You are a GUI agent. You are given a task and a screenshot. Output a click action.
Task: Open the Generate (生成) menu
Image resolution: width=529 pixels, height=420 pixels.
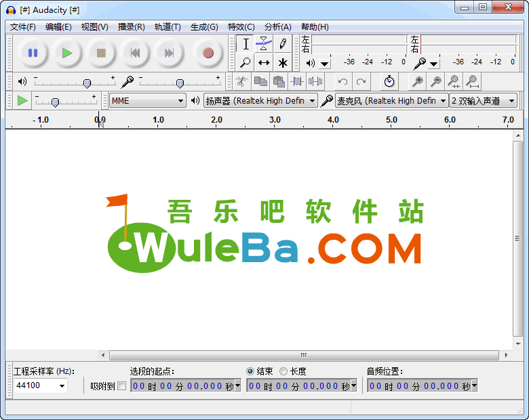coord(204,27)
